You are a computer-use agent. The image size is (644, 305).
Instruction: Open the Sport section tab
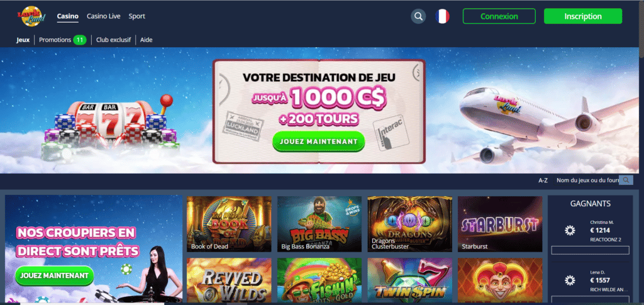(136, 16)
